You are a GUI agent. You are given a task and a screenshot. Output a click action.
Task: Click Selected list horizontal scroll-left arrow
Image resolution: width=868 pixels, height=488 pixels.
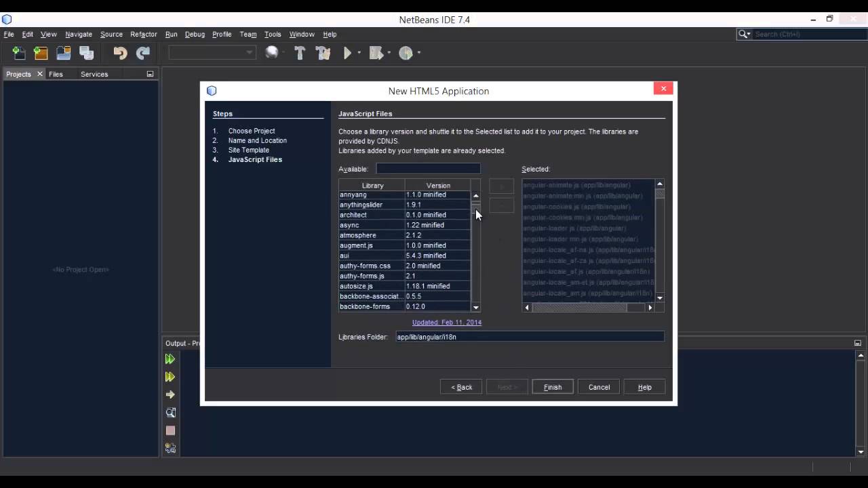point(527,308)
